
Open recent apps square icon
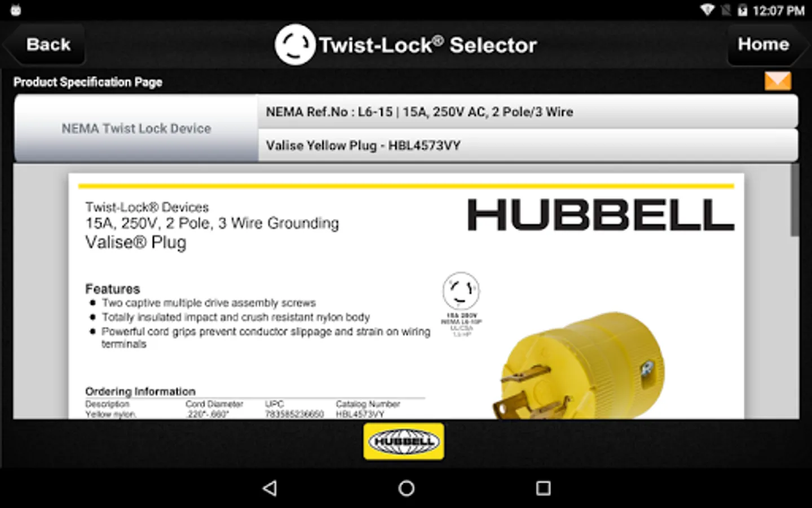[x=543, y=488]
